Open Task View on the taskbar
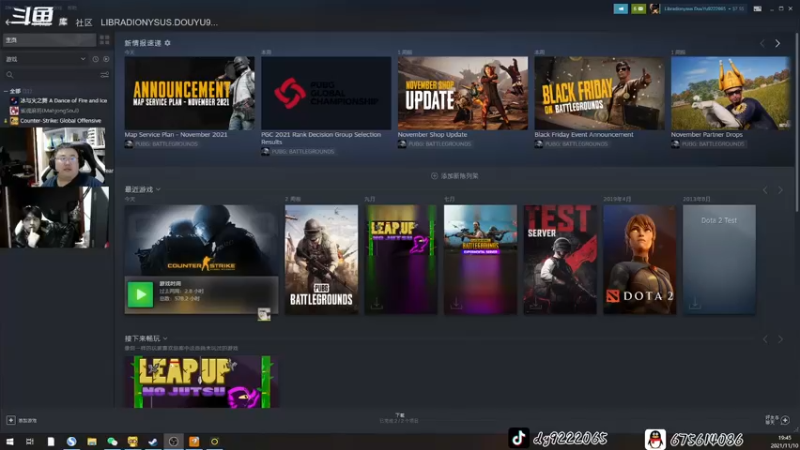 (x=30, y=441)
